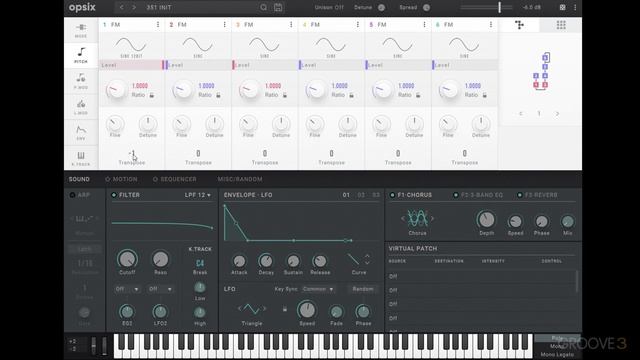Open the P.Mod page icon

[81, 78]
